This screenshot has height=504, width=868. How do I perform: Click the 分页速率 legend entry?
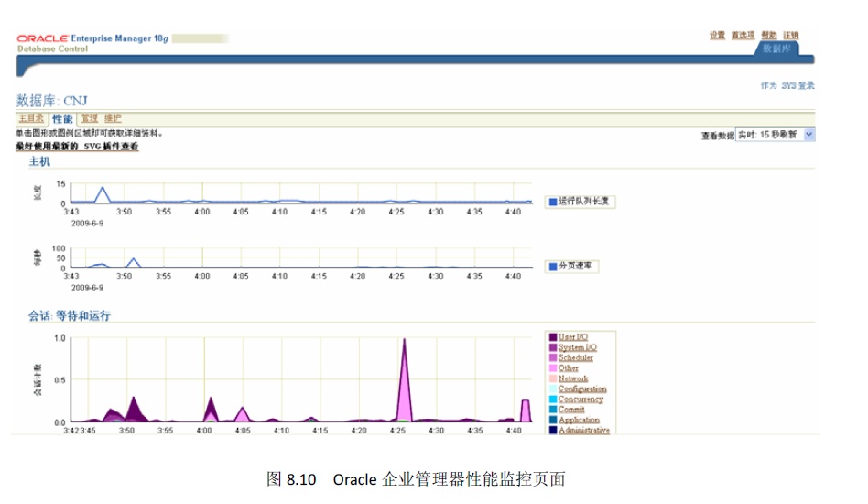570,267
